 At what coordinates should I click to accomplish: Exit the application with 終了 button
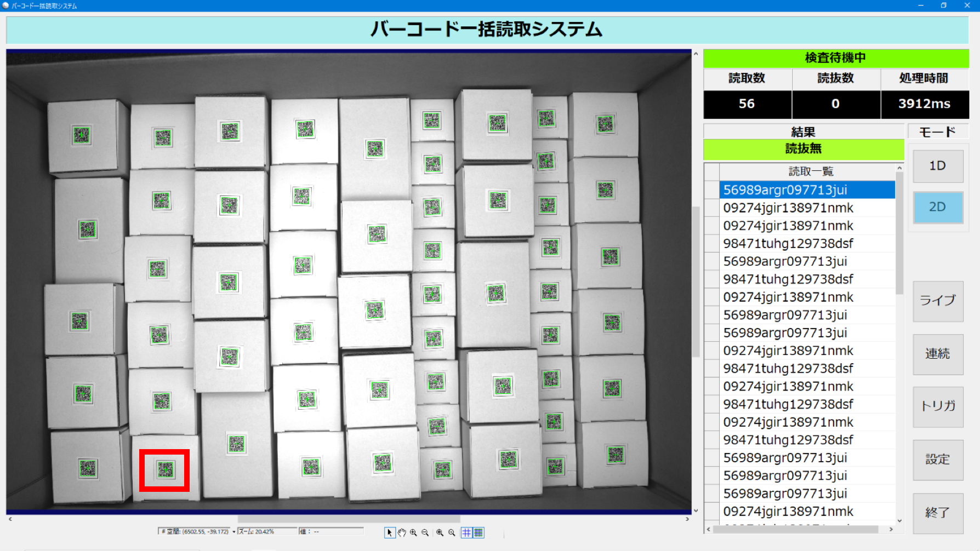point(938,513)
